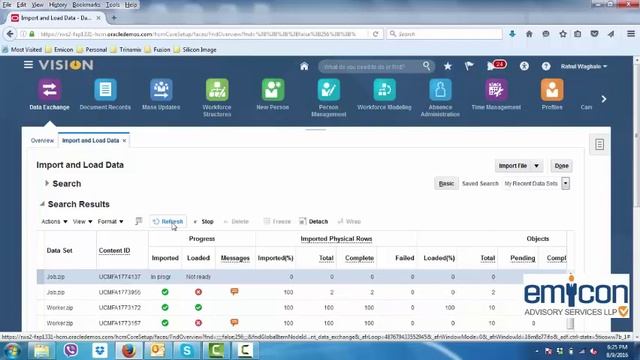This screenshot has height=360, width=640.
Task: Open the Firefox Bookmarks menu
Action: tap(86, 5)
